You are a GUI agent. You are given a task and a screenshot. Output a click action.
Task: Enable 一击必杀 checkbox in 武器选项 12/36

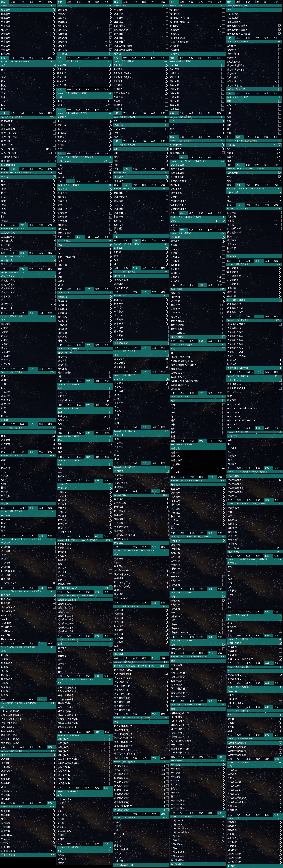(223, 65)
